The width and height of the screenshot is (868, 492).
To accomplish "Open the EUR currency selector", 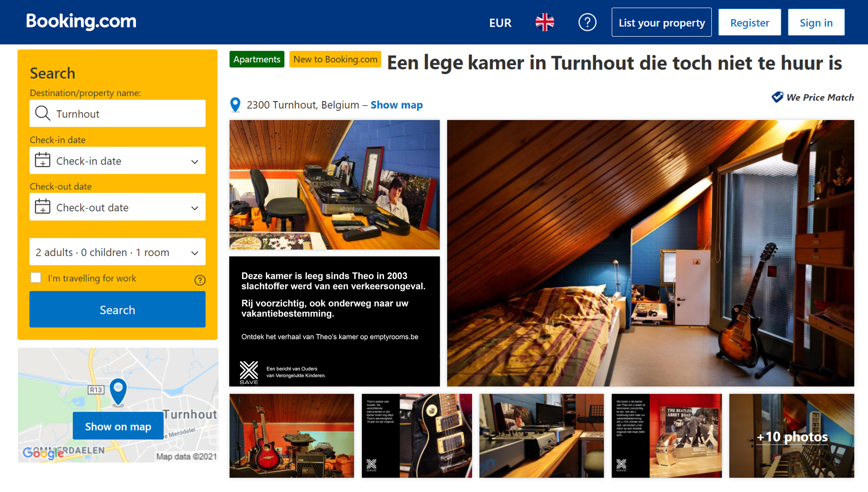I will 500,23.
